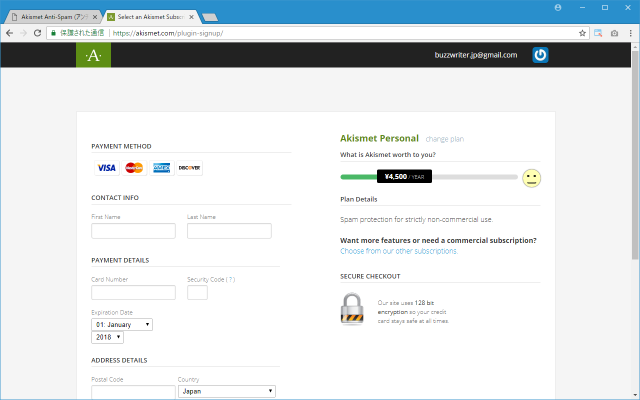Viewport: 640px width, 400px height.
Task: Click the page vertical scrollbar thumb
Action: (x=635, y=154)
